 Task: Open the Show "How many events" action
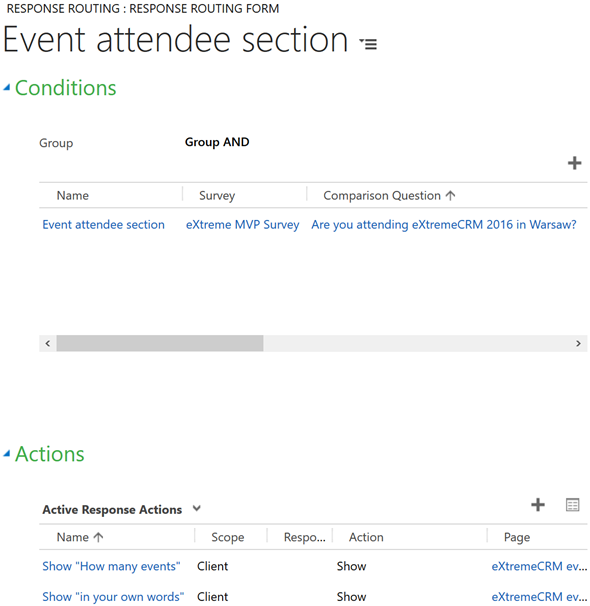[x=111, y=566]
